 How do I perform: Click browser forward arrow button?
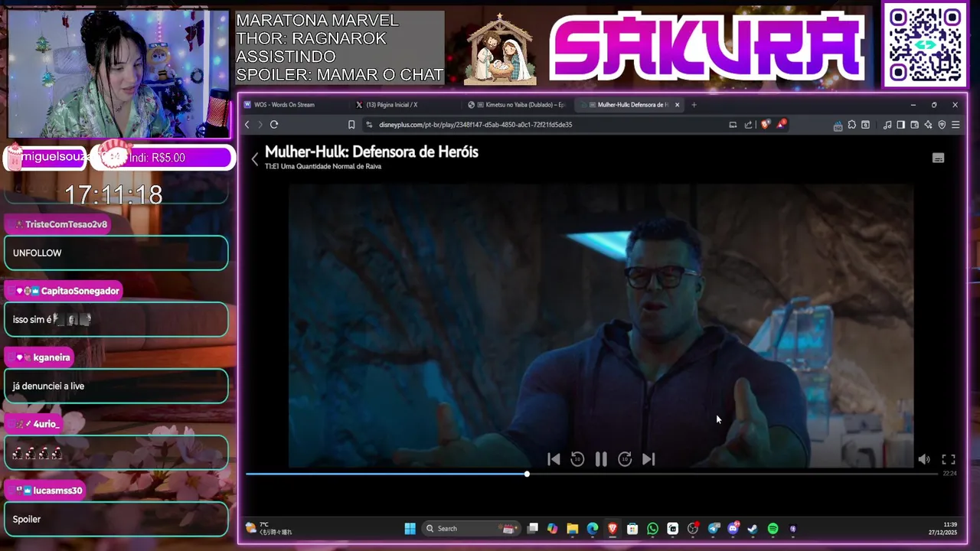(260, 125)
